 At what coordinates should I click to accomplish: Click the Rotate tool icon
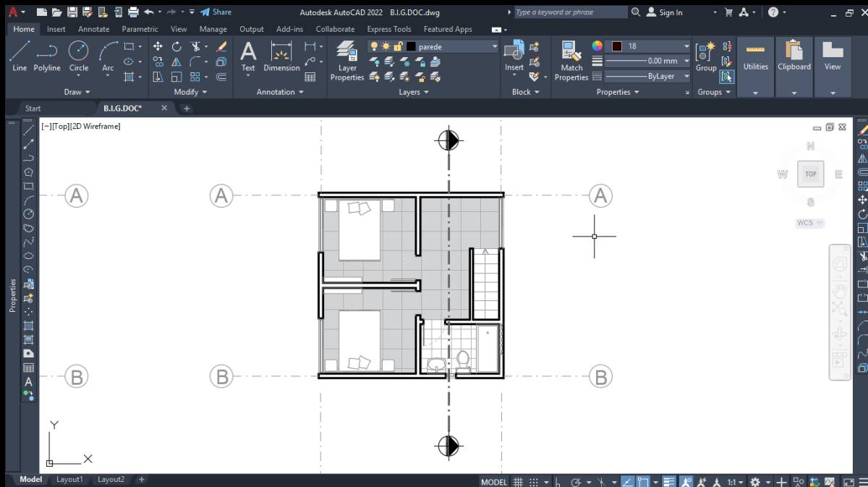pyautogui.click(x=176, y=46)
